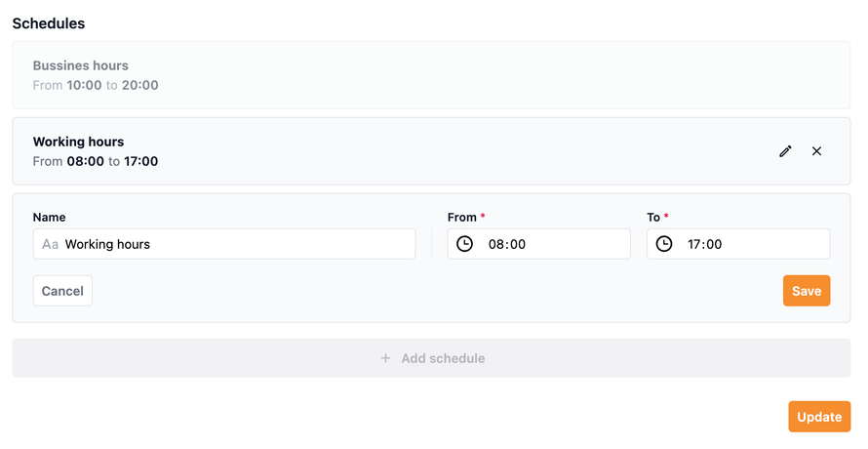
Task: Click the clock icon in From field
Action: point(465,244)
